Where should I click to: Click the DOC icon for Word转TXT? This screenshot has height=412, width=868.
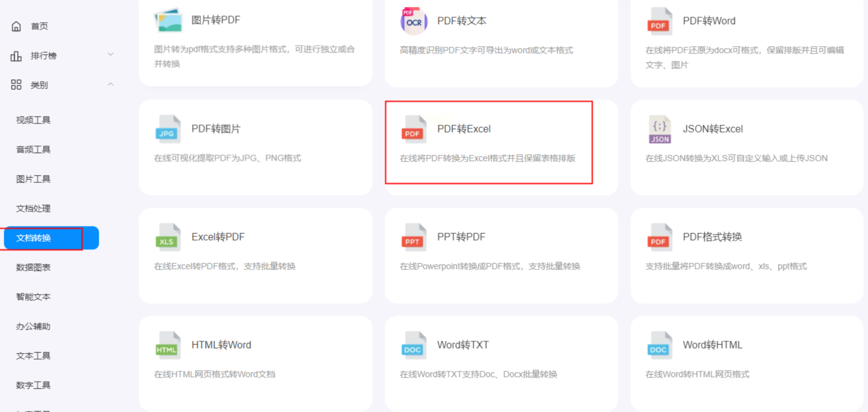coord(413,345)
